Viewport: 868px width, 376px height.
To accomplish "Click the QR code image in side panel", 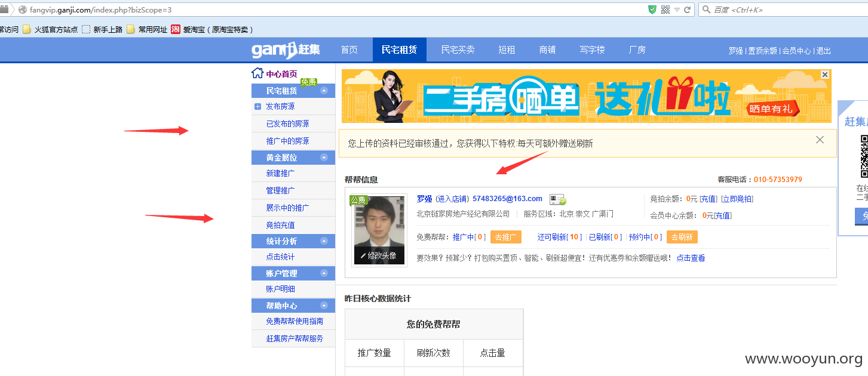I will point(864,156).
